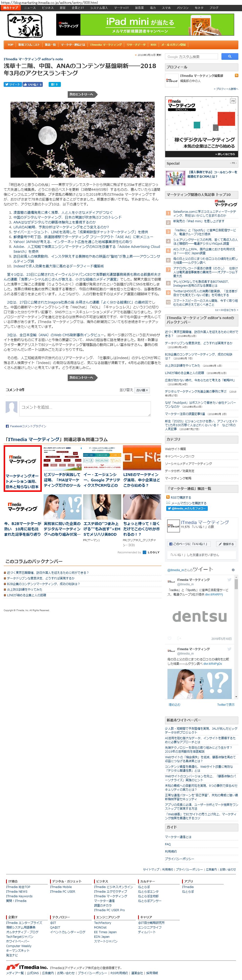Click the ITmedia Inc. footer logo
This screenshot has width=242, height=980.
[x=27, y=967]
